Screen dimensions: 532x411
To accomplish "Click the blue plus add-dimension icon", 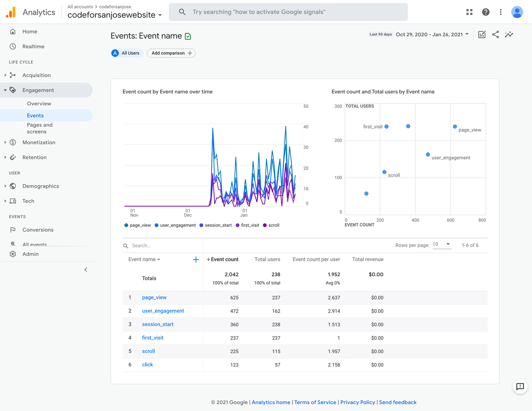I will click(196, 260).
